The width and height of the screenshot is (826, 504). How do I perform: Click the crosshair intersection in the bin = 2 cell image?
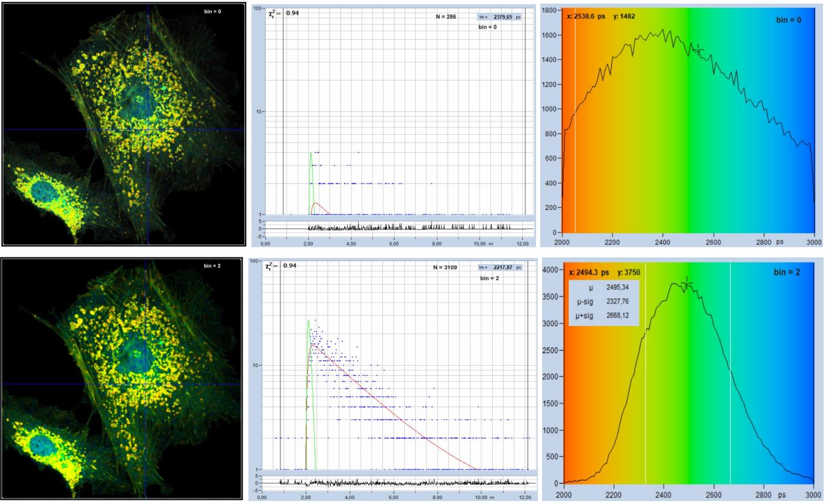(145, 384)
